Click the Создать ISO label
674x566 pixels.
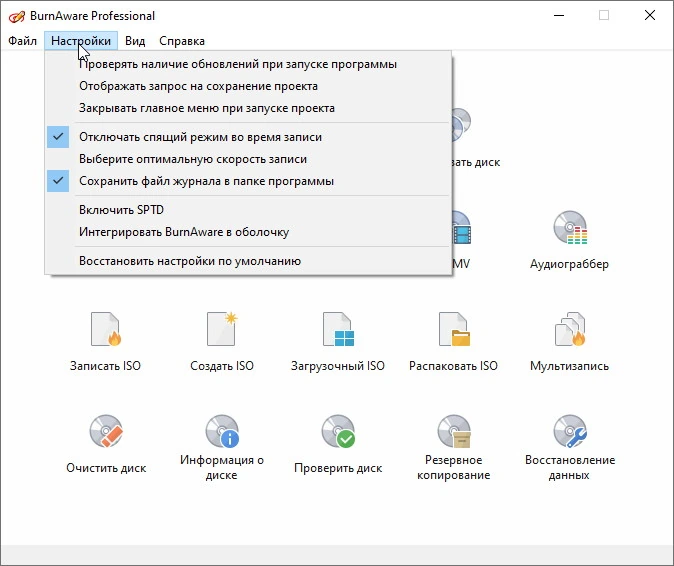click(x=222, y=366)
